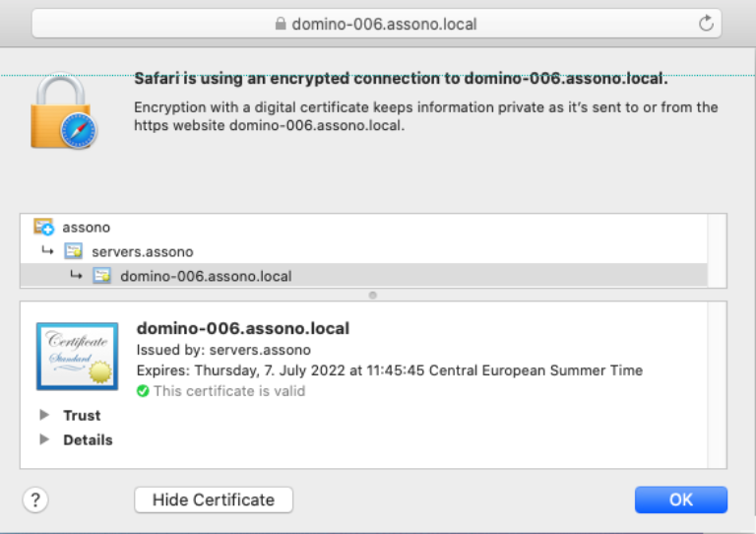
Task: Select domino-006.assono.local in certificate chain
Action: point(363,276)
